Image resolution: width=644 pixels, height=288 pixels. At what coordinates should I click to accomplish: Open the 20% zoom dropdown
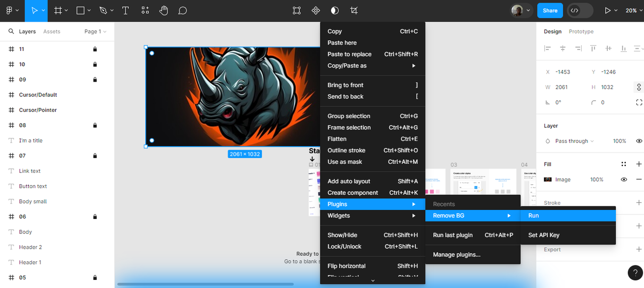coord(634,11)
